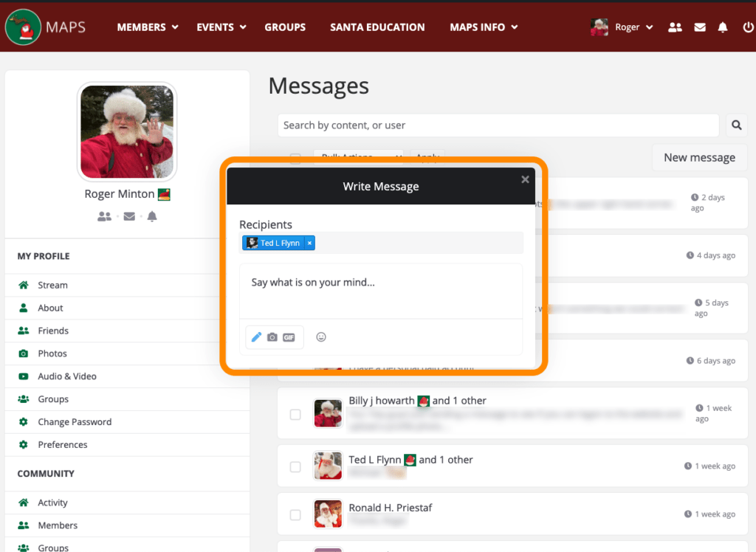Open the emoji picker
The width and height of the screenshot is (756, 552).
point(321,337)
